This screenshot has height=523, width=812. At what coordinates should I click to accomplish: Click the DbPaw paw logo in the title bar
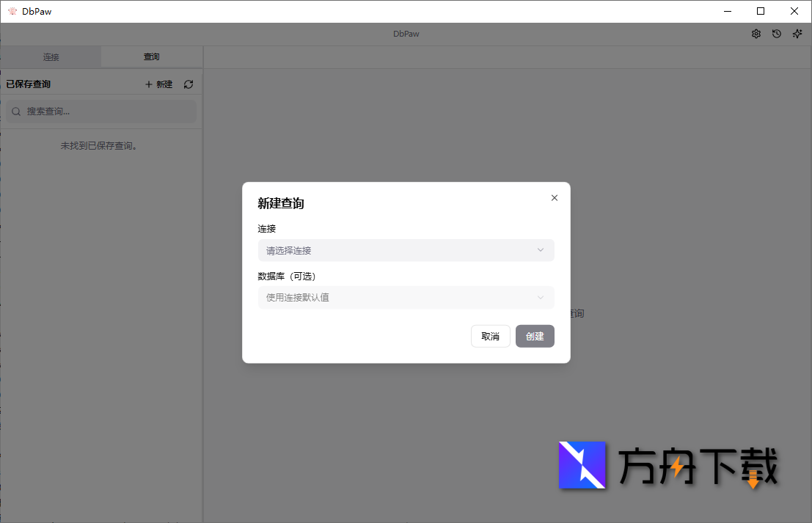point(11,11)
